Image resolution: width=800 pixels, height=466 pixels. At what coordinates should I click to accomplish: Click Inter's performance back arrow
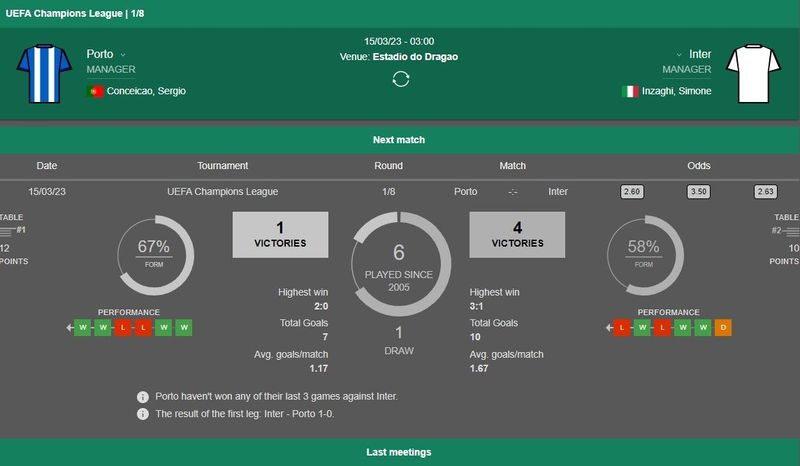point(609,328)
